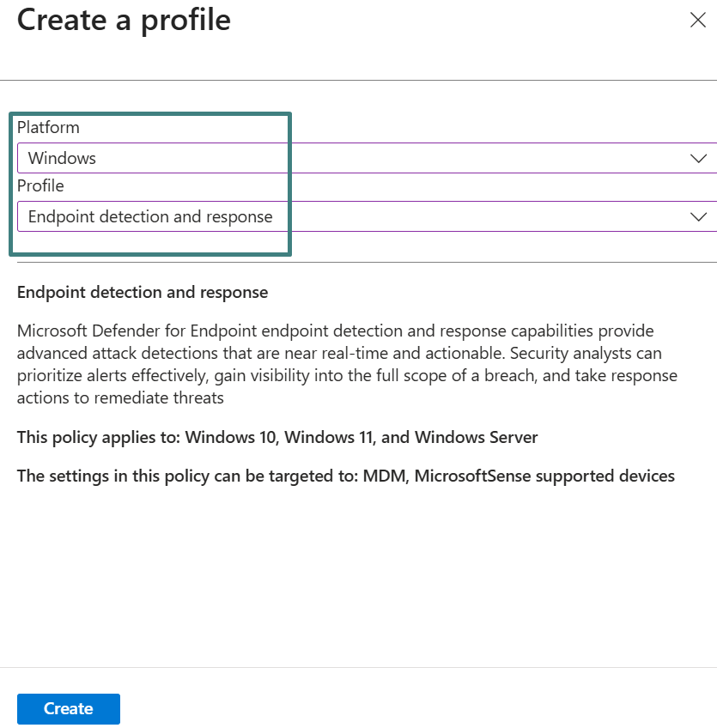
Task: Expand the Platform dropdown chevron
Action: [x=698, y=158]
